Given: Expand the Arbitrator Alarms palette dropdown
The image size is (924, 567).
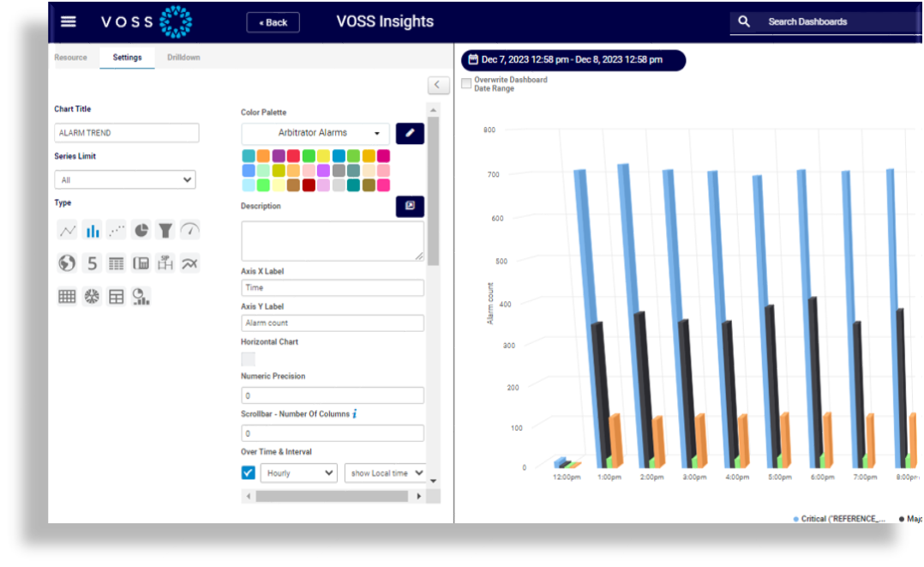Looking at the screenshot, I should click(x=315, y=133).
